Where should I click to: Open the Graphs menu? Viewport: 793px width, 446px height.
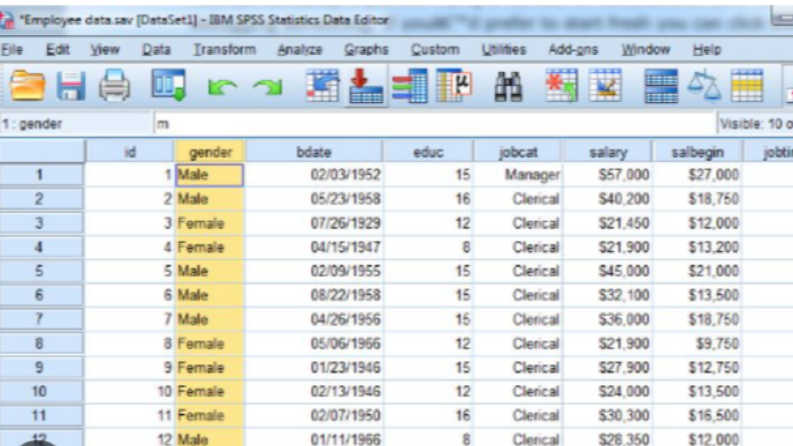click(x=366, y=50)
